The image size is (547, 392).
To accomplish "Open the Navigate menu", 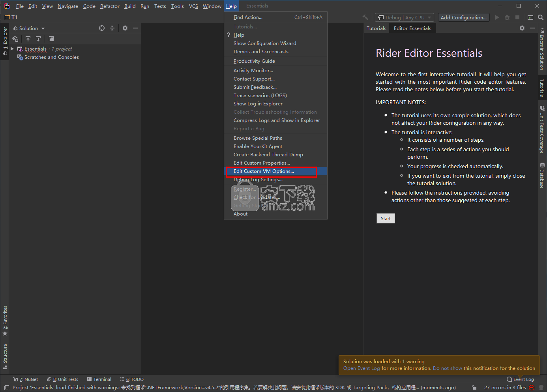I will tap(68, 6).
